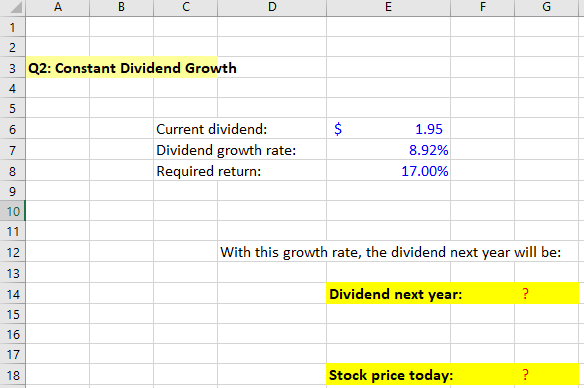584x388 pixels.
Task: Click the 'Stock price today:' label
Action: click(391, 375)
